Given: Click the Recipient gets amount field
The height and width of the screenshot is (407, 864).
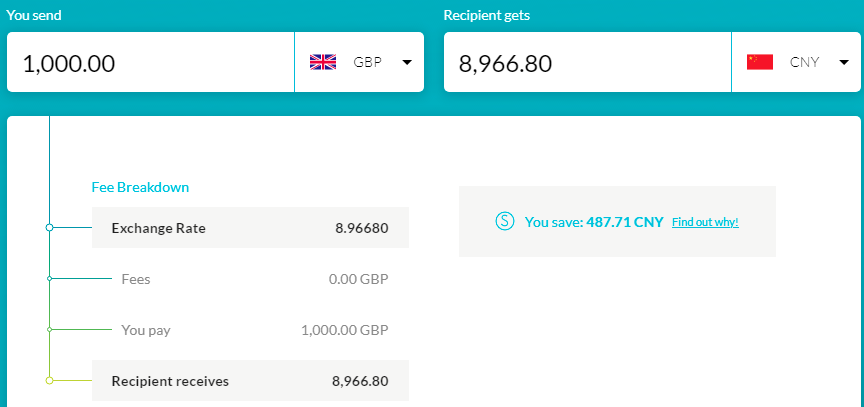Looking at the screenshot, I should tap(587, 63).
